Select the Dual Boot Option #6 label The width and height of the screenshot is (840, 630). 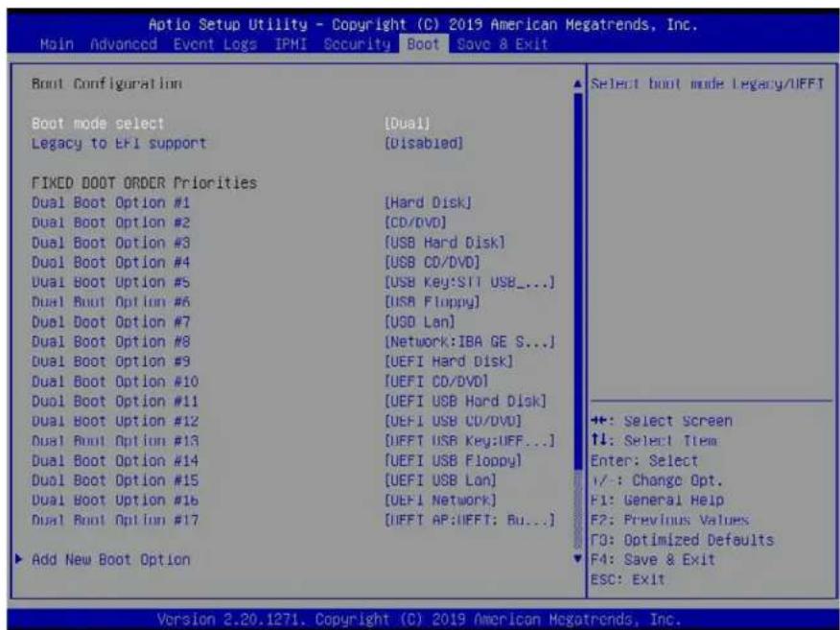[110, 302]
